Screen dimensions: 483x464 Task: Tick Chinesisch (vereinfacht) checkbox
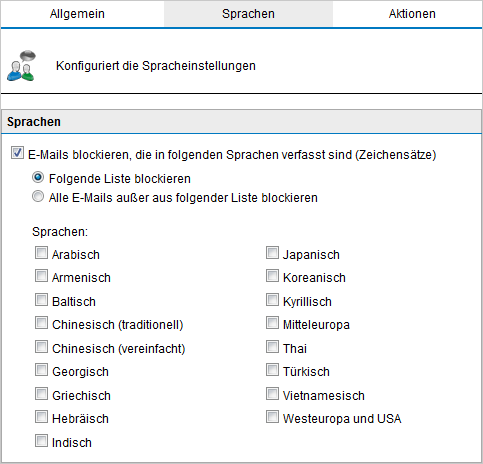[41, 347]
